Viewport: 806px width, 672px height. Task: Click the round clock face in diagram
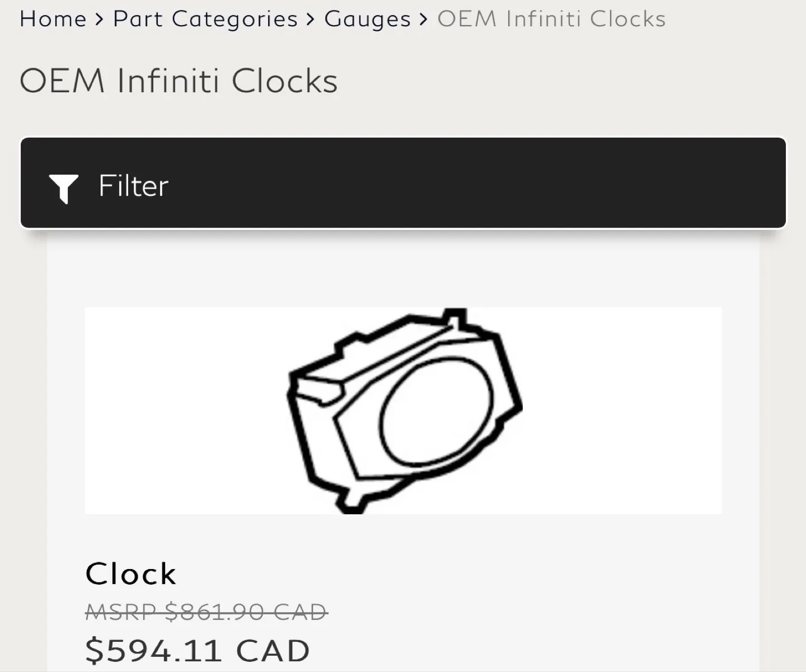437,417
